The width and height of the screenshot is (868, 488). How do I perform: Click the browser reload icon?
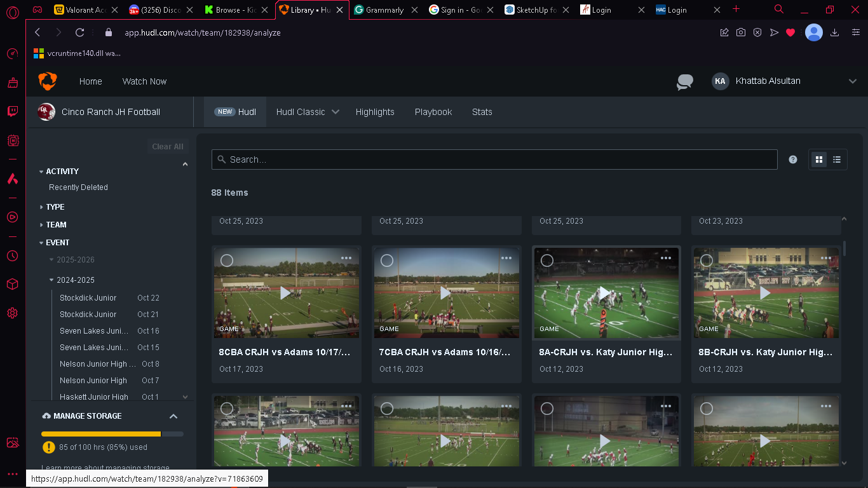coord(79,32)
